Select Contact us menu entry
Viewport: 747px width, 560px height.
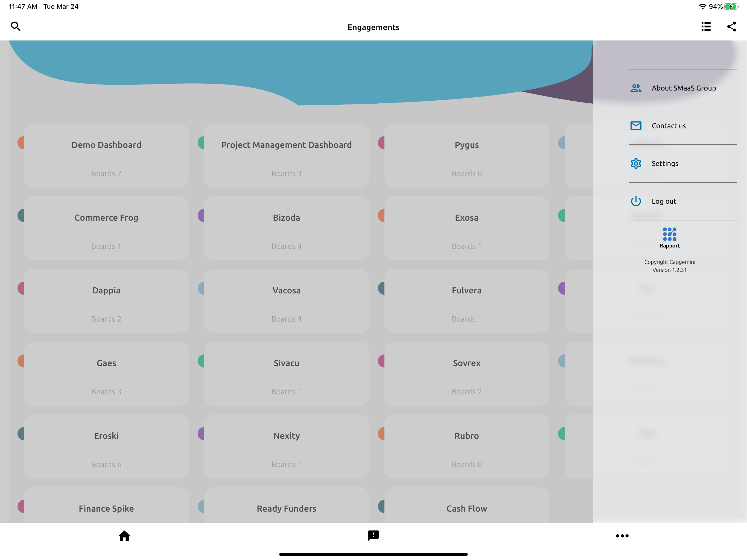683,126
